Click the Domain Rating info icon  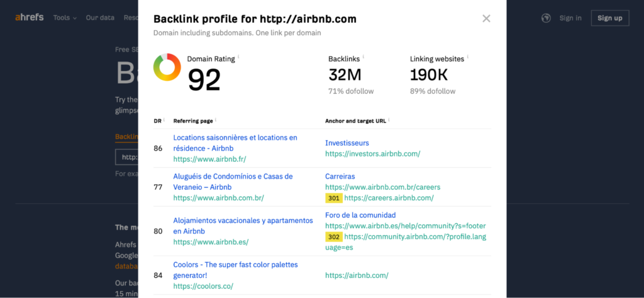coord(238,57)
